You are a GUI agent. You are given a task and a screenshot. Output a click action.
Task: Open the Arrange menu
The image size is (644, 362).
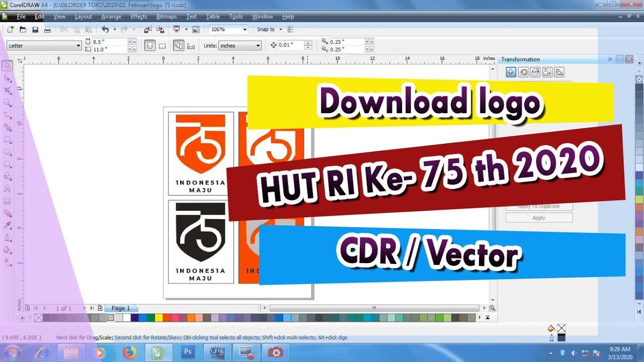click(x=111, y=17)
